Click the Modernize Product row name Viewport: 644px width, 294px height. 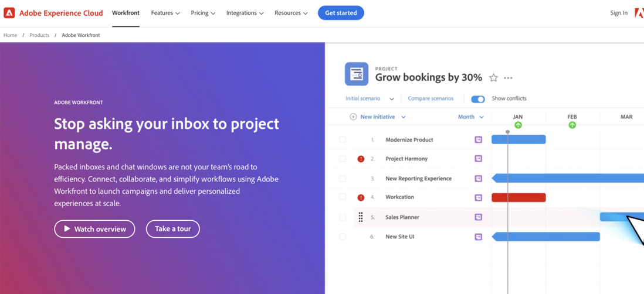click(409, 140)
